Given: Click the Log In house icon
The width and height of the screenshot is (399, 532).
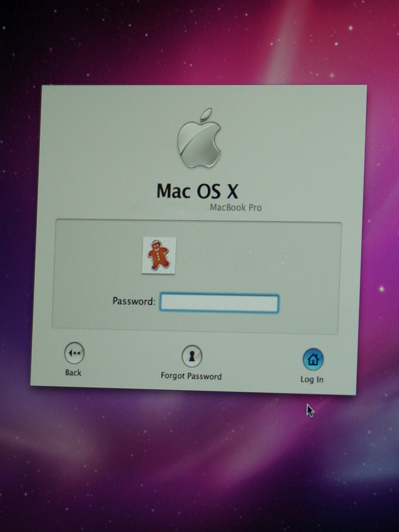Looking at the screenshot, I should 313,359.
